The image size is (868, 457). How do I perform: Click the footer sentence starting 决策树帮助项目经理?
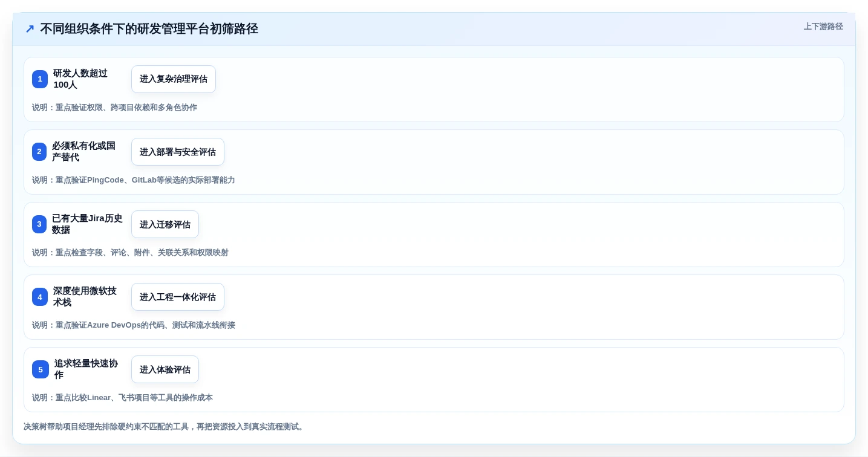point(164,427)
